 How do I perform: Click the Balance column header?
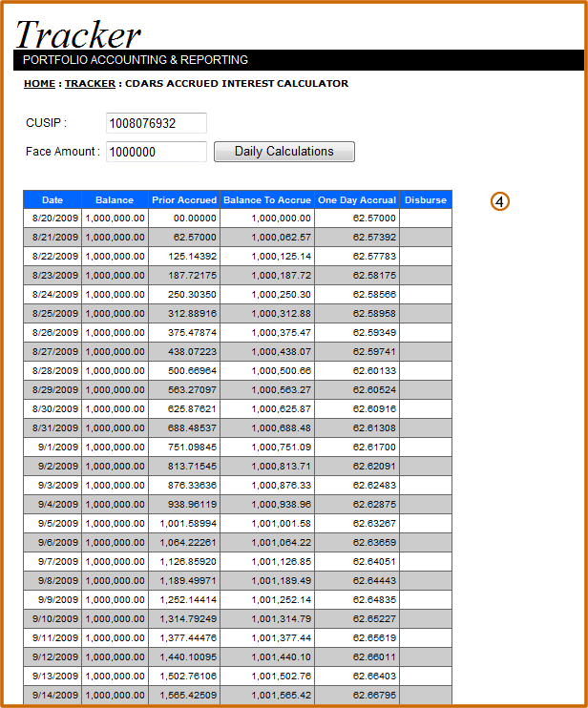[x=115, y=199]
